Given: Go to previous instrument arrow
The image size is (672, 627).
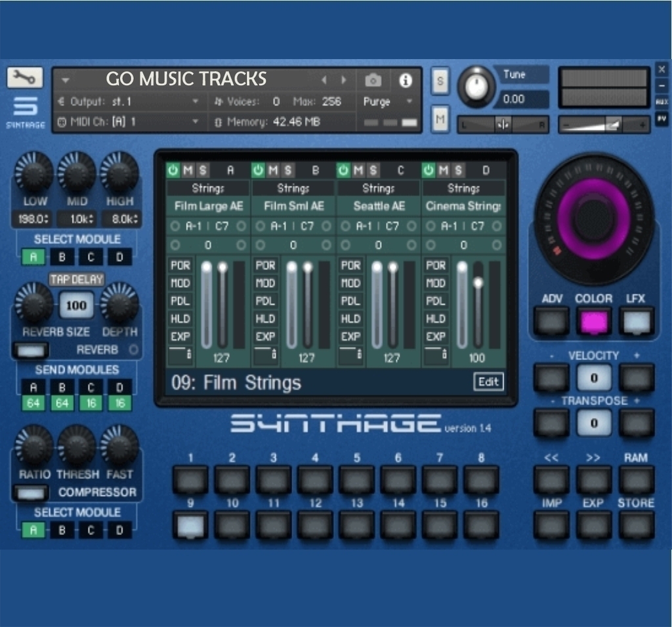Looking at the screenshot, I should click(324, 79).
